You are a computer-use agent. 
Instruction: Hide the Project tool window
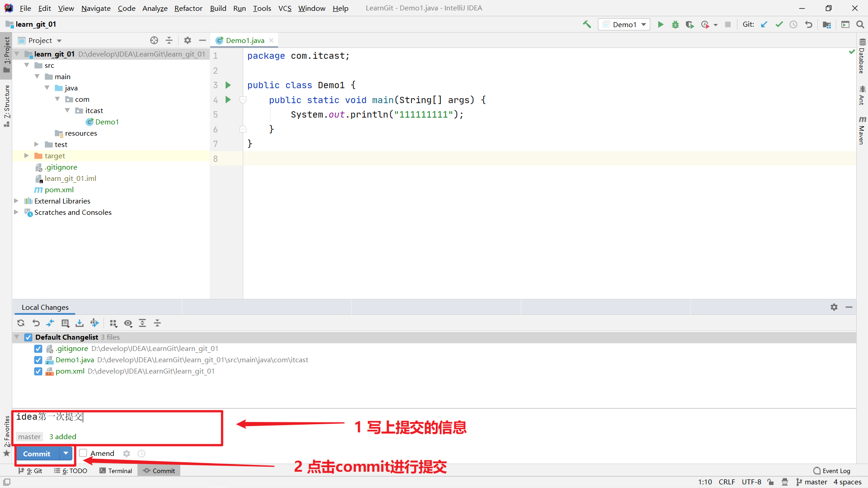(x=203, y=40)
